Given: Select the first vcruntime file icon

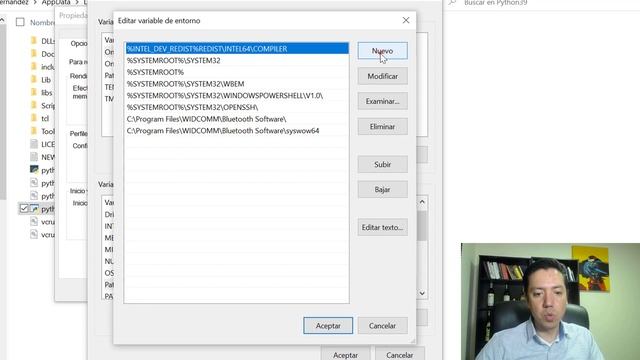Looking at the screenshot, I should (x=34, y=222).
